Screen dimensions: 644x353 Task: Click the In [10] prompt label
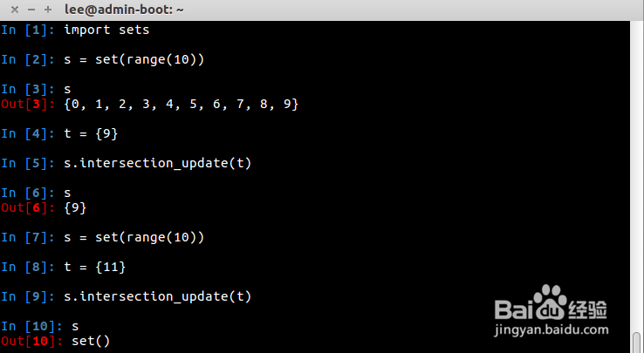pos(32,326)
